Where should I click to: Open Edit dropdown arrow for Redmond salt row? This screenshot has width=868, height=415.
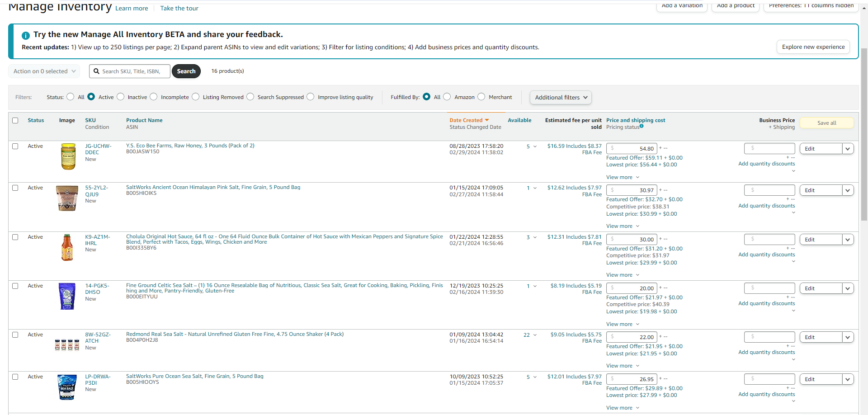(x=848, y=337)
